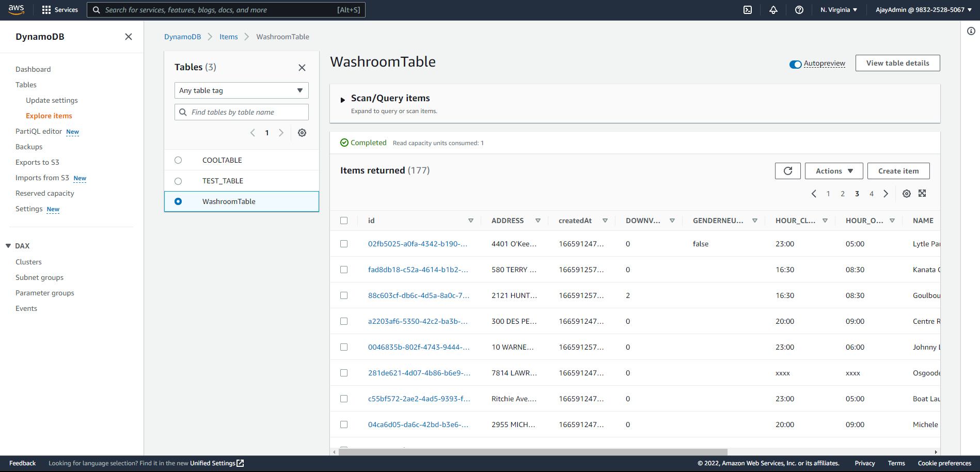Select the TEST_TABLE radio button
980x472 pixels.
click(x=178, y=181)
